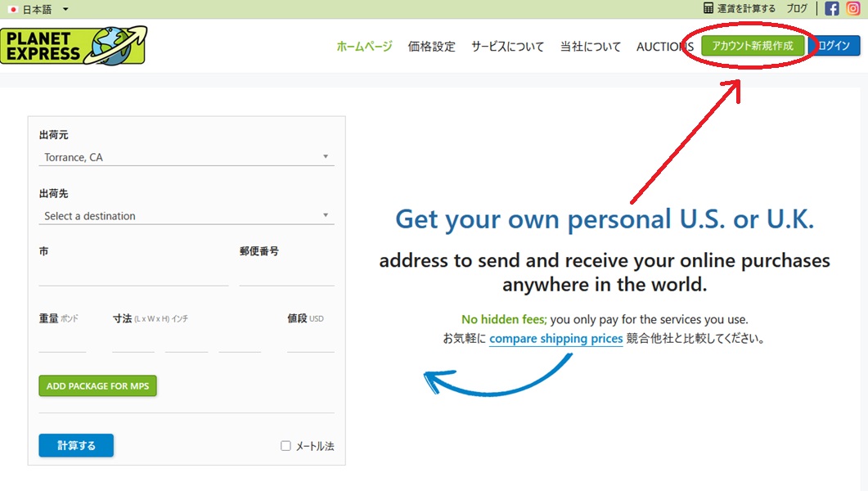Click the Planet Express logo
The height and width of the screenshot is (491, 868).
point(74,46)
